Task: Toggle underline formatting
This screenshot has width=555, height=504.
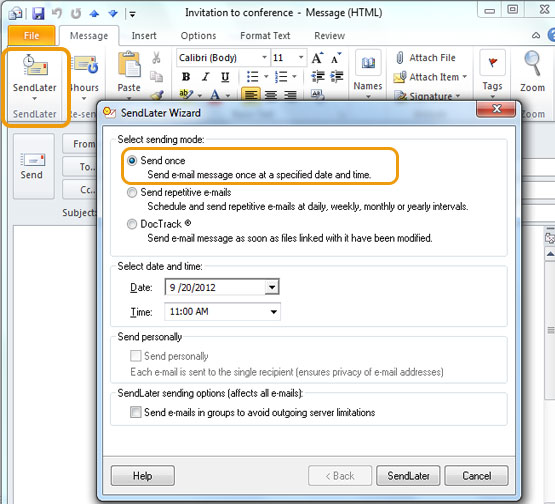Action: (225, 76)
